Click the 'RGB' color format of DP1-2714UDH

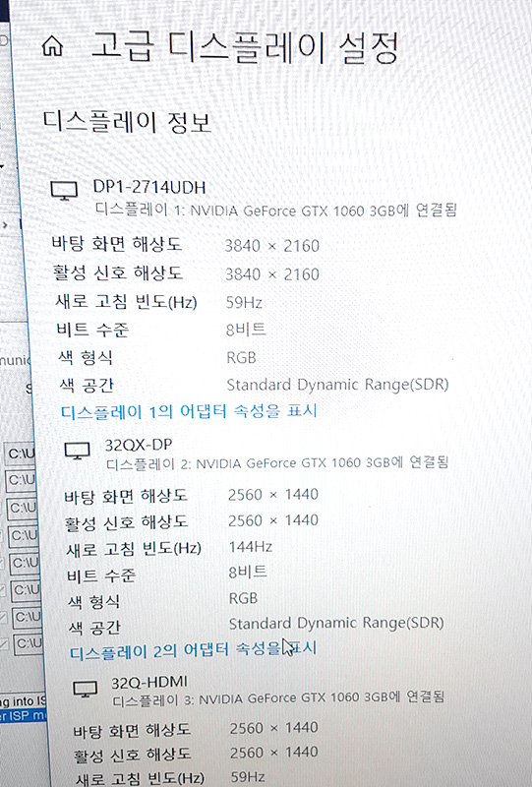[241, 358]
